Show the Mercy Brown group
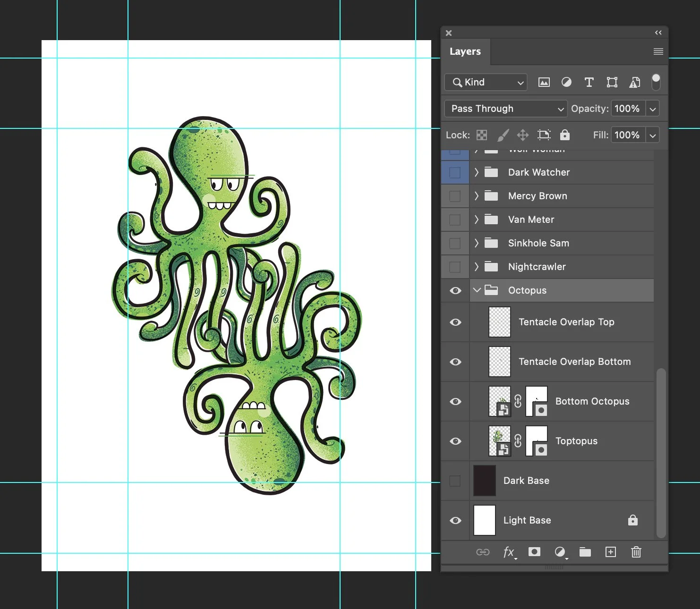700x609 pixels. click(x=455, y=196)
